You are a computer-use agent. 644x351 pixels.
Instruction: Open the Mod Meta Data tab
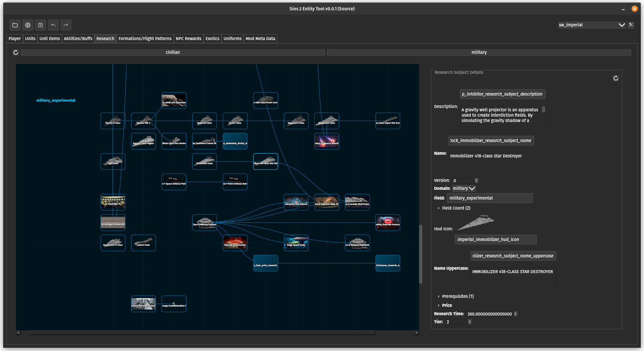pos(260,38)
